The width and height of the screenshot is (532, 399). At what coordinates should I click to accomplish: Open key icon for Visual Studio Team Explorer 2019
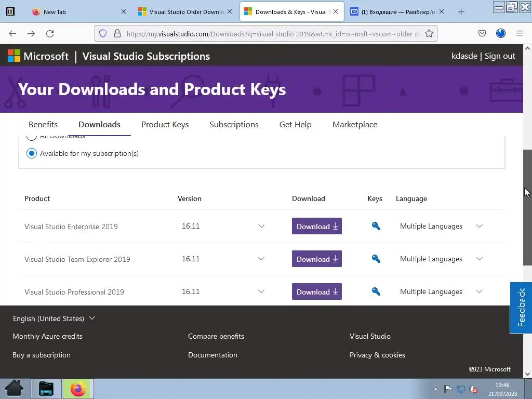pyautogui.click(x=376, y=259)
